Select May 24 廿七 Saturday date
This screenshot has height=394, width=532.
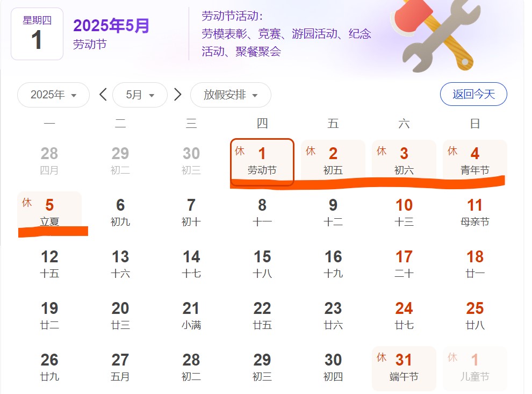[404, 315]
